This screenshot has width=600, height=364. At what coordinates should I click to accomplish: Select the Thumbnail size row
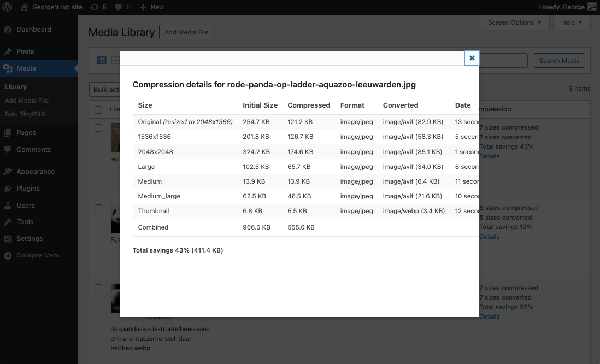pos(306,211)
